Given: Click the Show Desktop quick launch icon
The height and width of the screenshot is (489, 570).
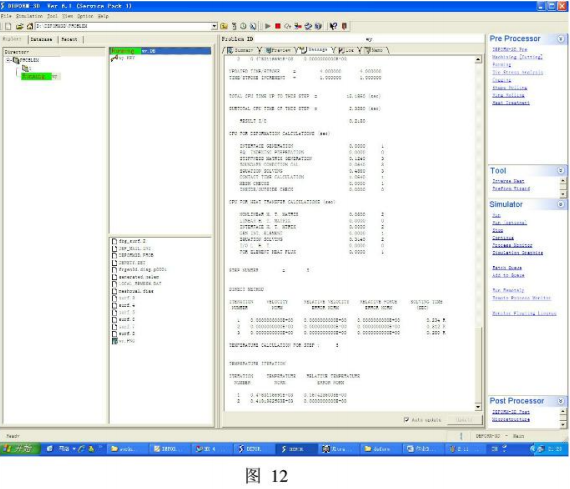Looking at the screenshot, I should point(50,449).
